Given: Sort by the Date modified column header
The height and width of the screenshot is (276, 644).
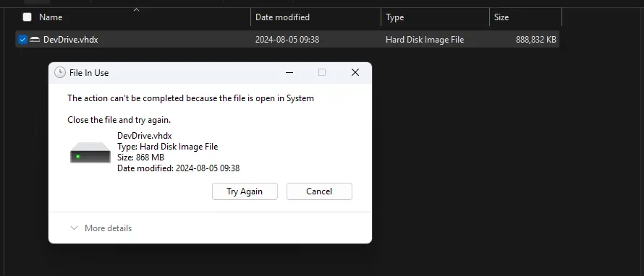Looking at the screenshot, I should point(283,17).
